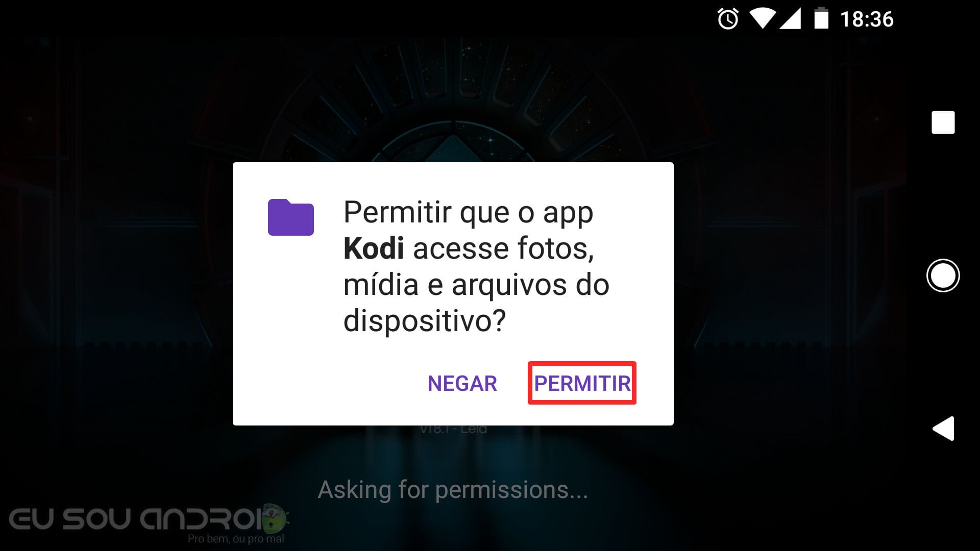Screen dimensions: 980x551
Task: Click the Eu Sou Android watermark logo
Action: point(149,523)
